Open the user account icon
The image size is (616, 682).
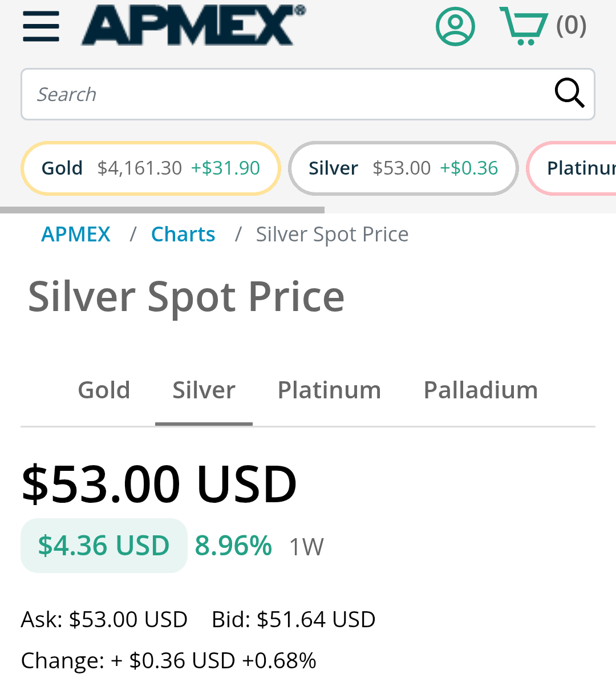coord(455,26)
